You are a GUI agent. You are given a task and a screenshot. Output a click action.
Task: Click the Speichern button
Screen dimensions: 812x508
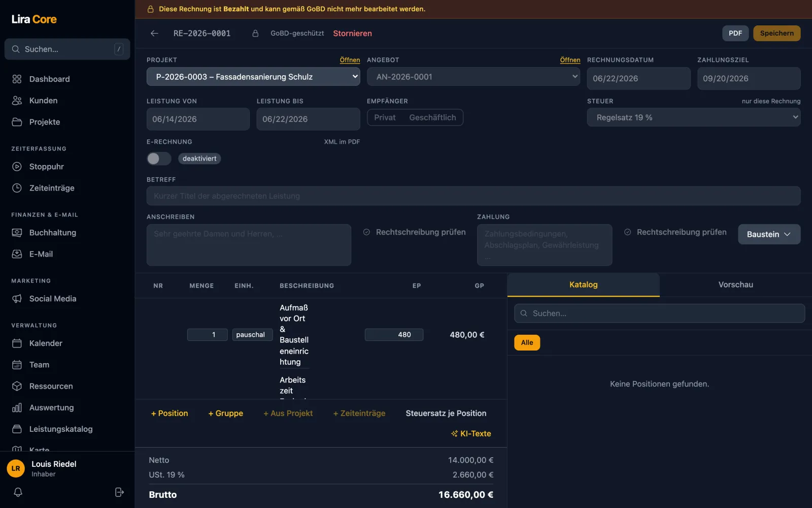[x=776, y=34]
